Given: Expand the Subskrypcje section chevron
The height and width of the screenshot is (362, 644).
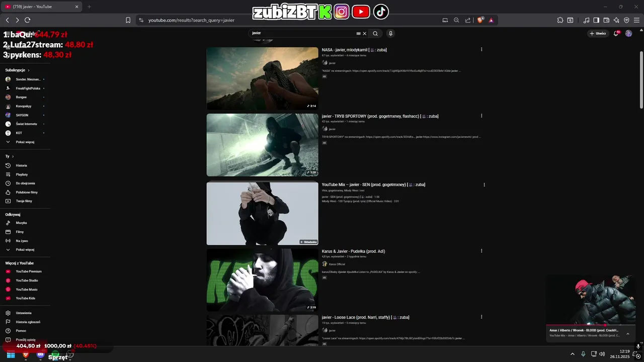Looking at the screenshot, I should coord(29,70).
